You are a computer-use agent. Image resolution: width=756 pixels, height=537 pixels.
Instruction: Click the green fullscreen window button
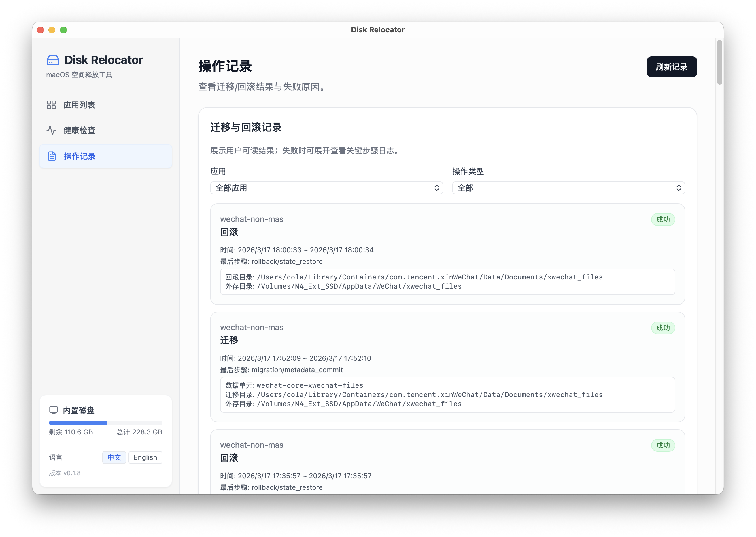(63, 30)
